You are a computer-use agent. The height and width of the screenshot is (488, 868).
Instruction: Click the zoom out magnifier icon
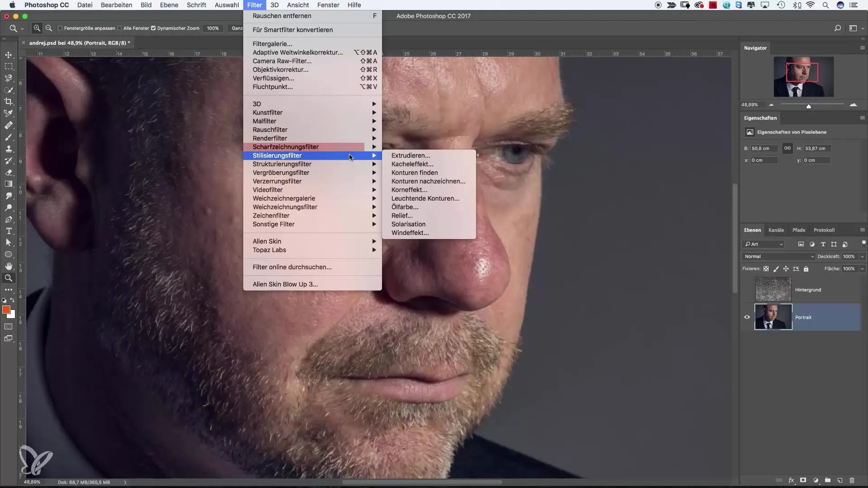(49, 28)
